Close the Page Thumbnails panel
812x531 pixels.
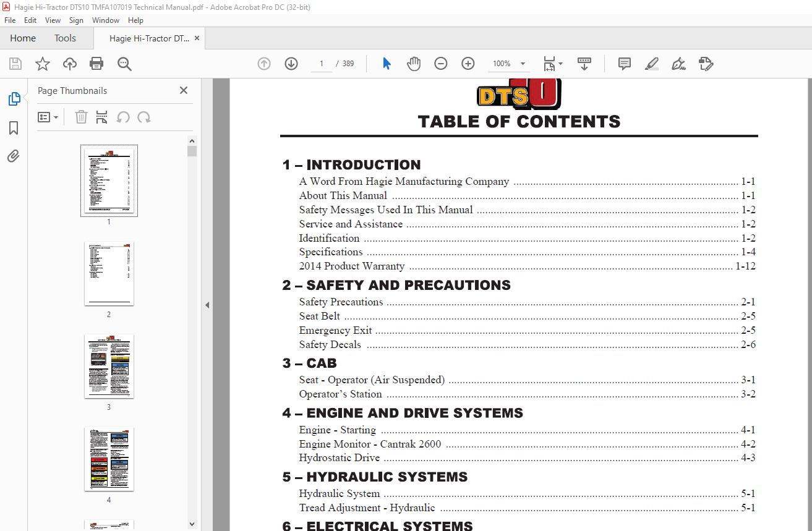click(x=184, y=90)
